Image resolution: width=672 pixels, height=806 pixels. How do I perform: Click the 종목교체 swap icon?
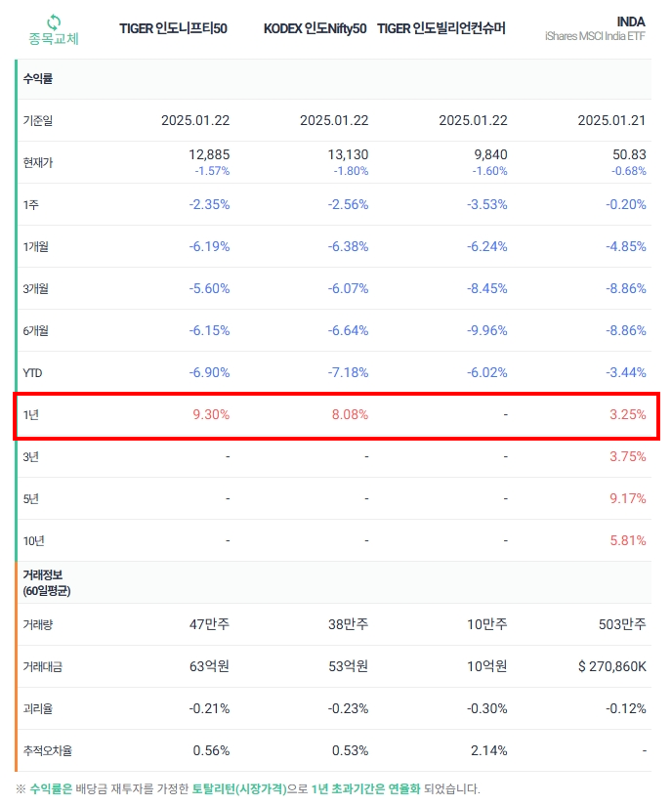(x=54, y=22)
